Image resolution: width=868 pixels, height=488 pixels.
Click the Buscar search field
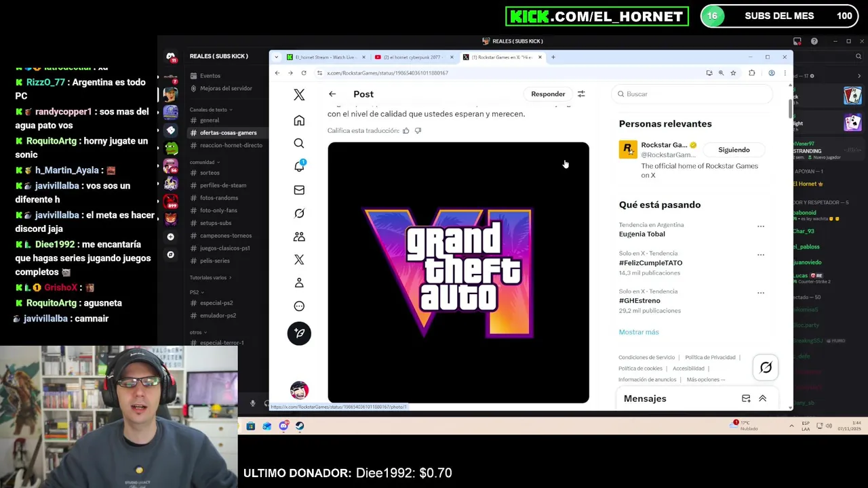(x=692, y=94)
